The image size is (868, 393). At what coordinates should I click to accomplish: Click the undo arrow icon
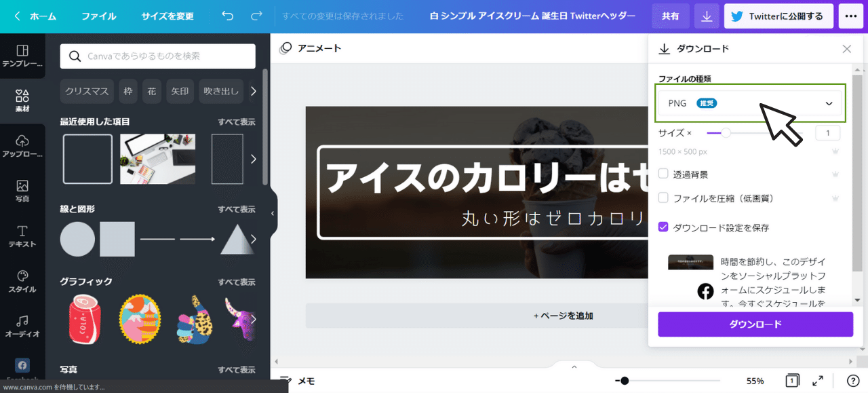227,16
